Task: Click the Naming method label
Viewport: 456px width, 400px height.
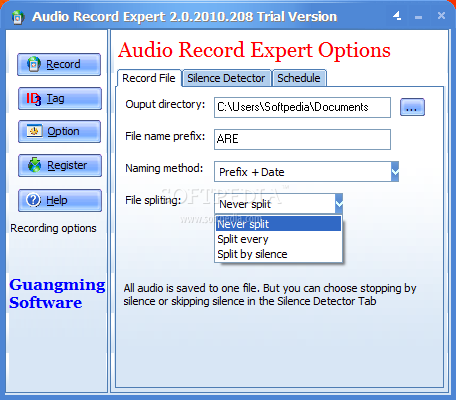Action: [164, 168]
